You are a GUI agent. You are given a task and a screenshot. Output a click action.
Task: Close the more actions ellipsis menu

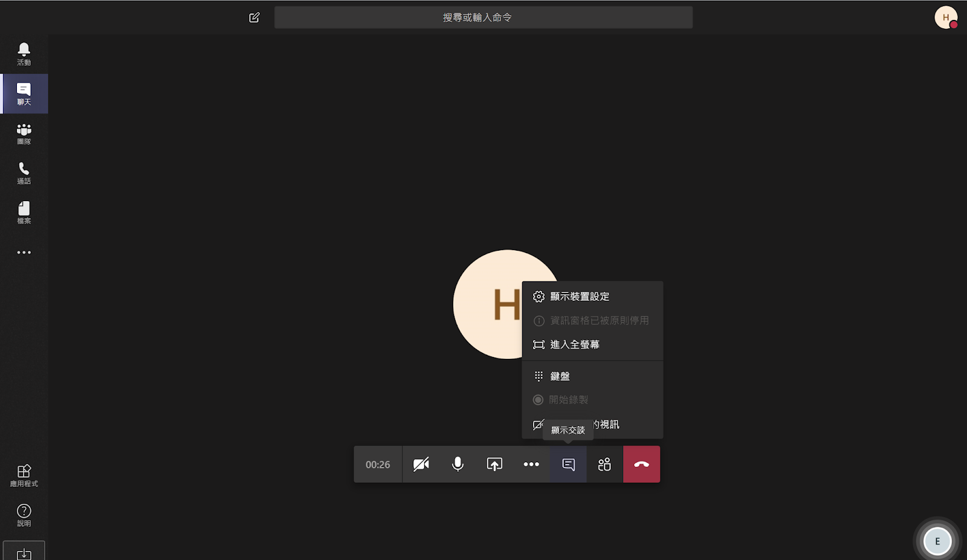(531, 465)
